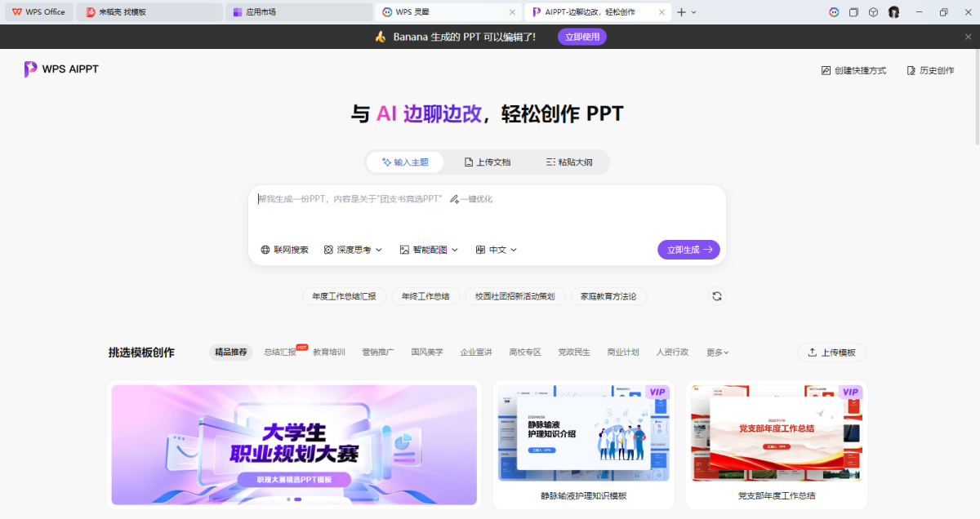This screenshot has width=980, height=519.
Task: Close the Banana banner notification
Action: pyautogui.click(x=969, y=37)
